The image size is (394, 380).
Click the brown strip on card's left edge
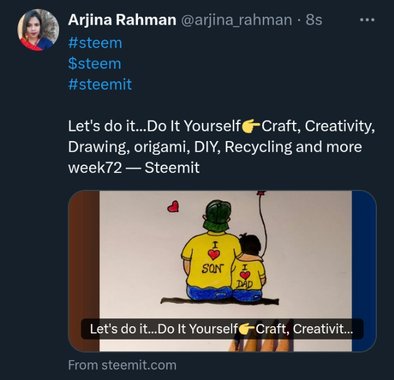(x=84, y=271)
